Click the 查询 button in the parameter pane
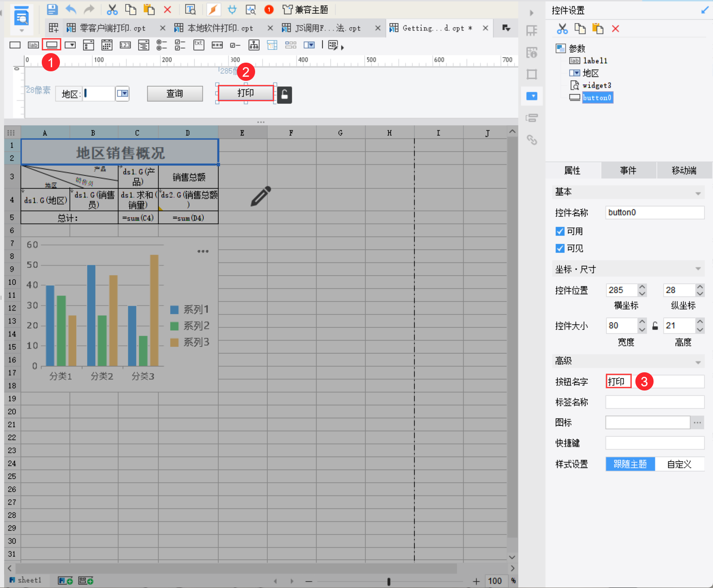This screenshot has height=588, width=713. tap(175, 94)
